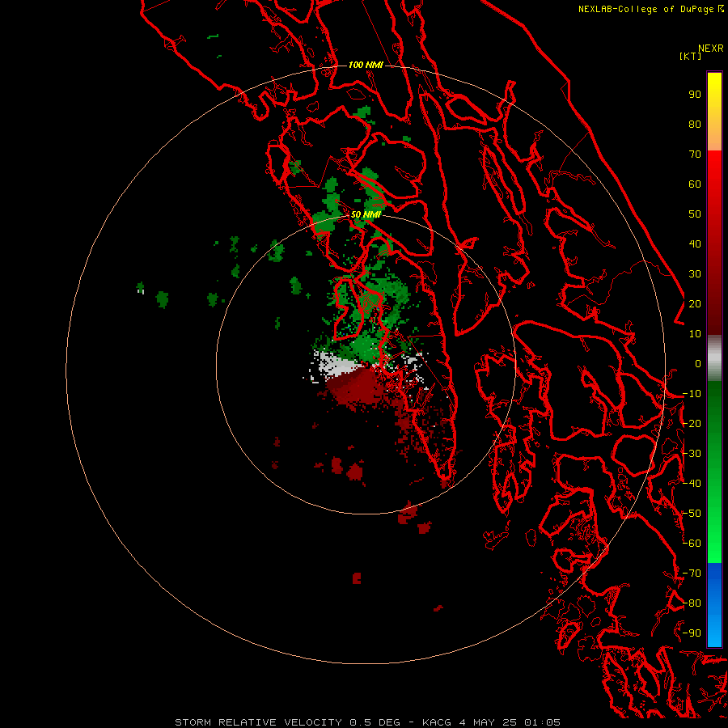The height and width of the screenshot is (728, 728).
Task: Click the -50 value on velocity scale
Action: [692, 514]
